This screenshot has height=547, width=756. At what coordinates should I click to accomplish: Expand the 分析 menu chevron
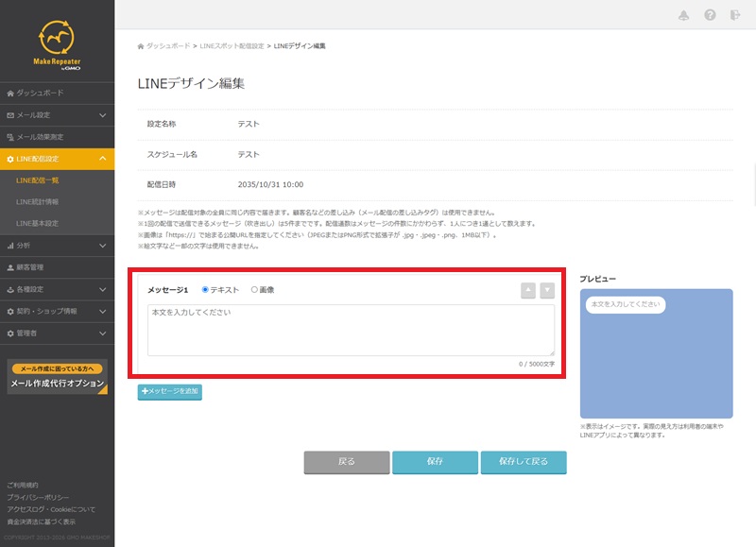[x=102, y=246]
